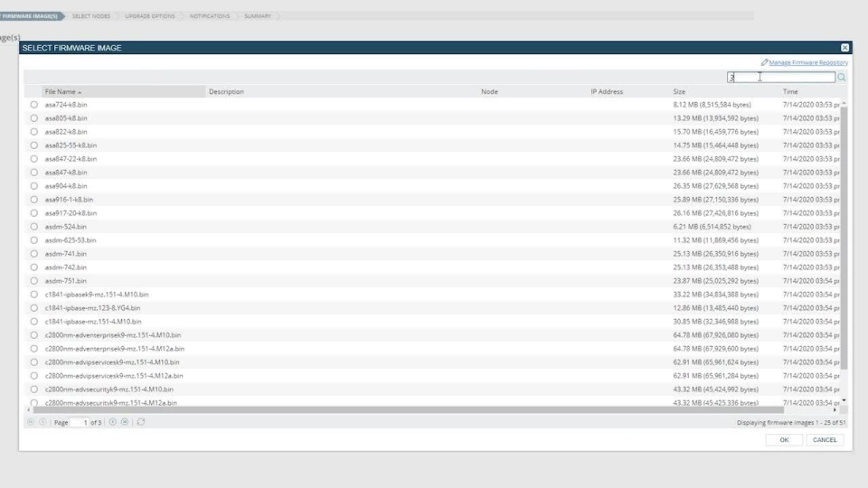Click size 8.12 MB (8,515,584 bytes)

pos(712,105)
